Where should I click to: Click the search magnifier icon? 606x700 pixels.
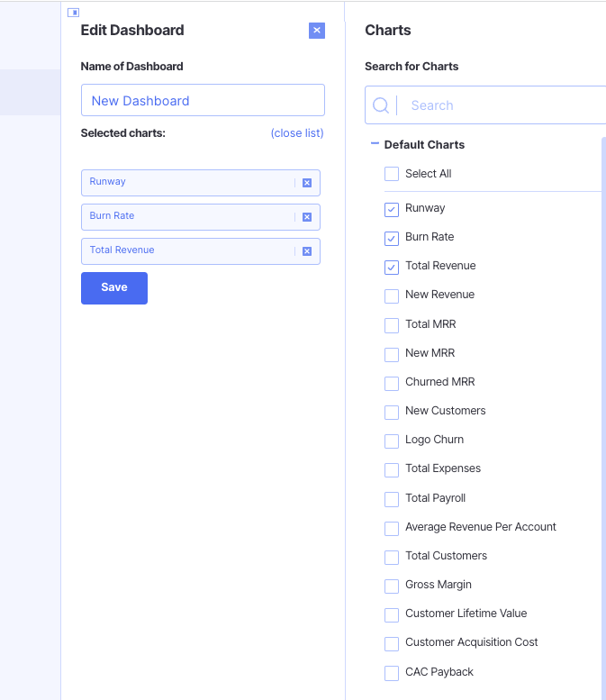tap(381, 105)
